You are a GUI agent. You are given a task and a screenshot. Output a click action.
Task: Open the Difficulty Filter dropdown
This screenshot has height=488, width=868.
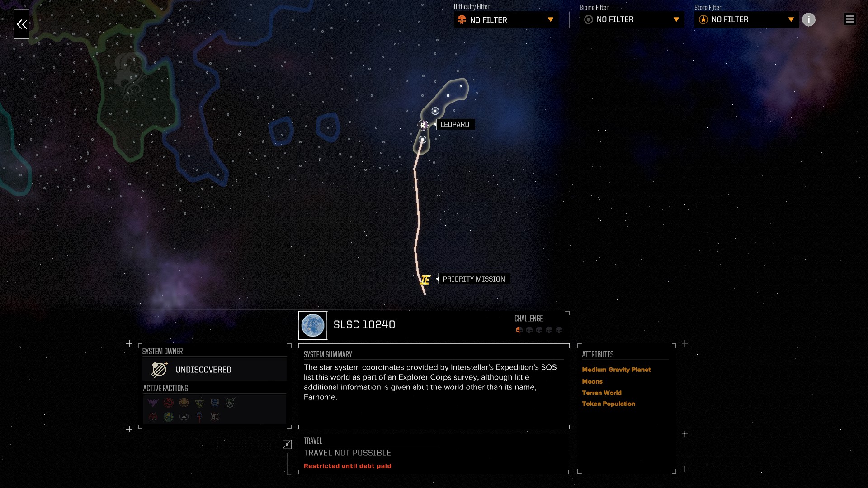tap(506, 20)
